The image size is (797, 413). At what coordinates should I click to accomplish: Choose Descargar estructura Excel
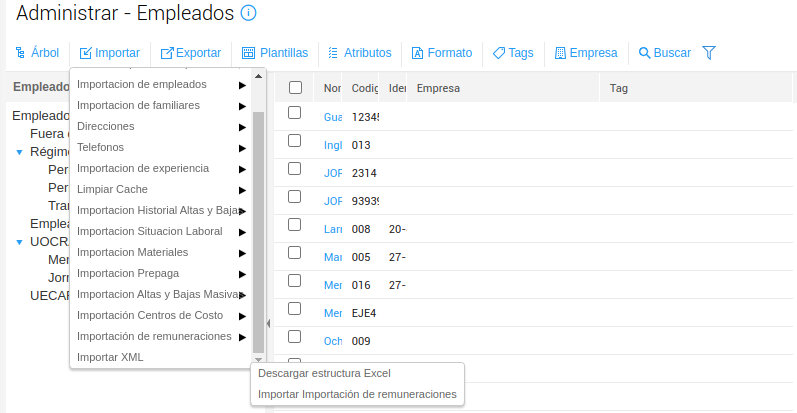pos(323,373)
